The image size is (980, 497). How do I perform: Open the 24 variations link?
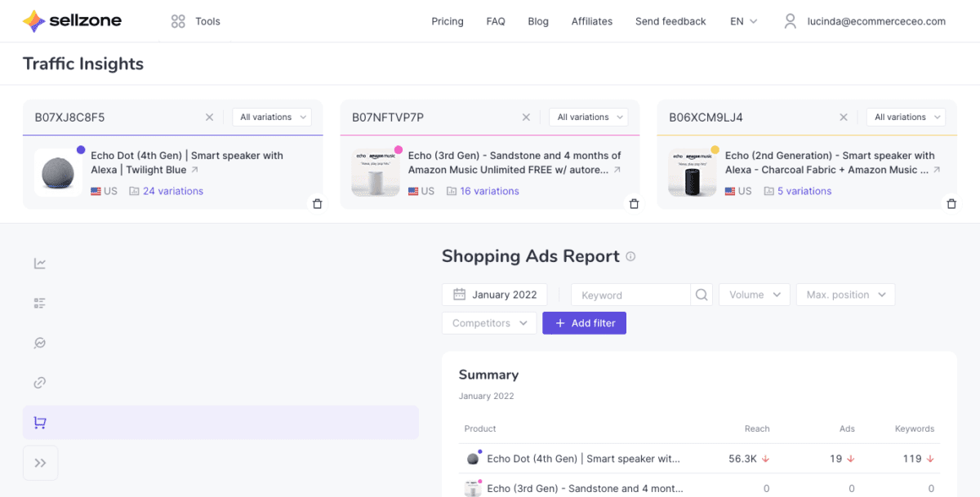173,191
